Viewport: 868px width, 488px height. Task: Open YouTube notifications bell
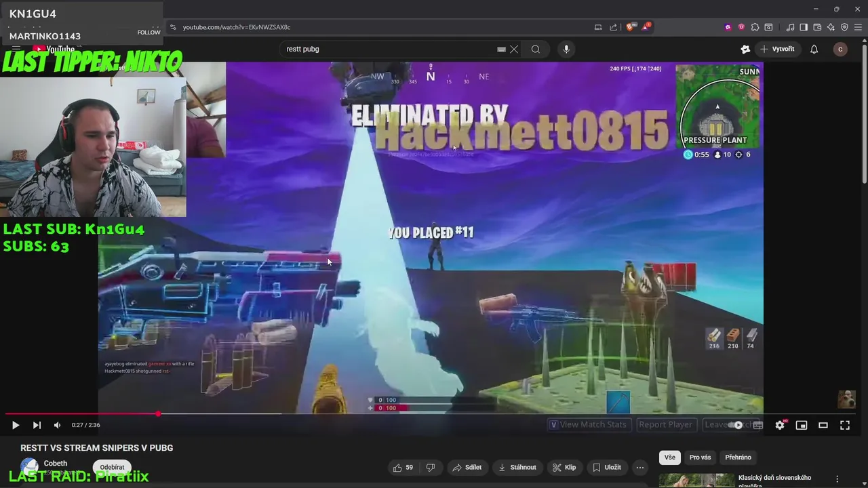tap(814, 49)
